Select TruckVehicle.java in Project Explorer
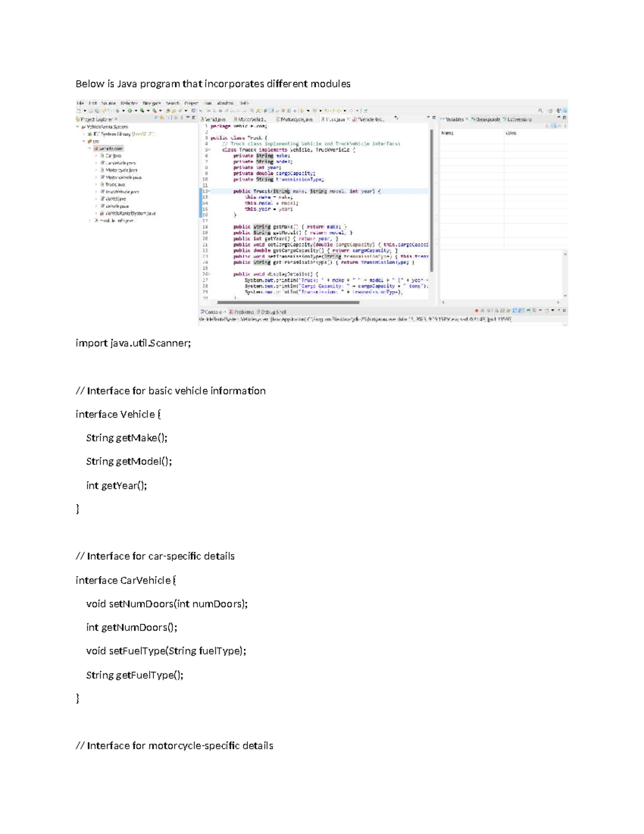Image resolution: width=644 pixels, height=834 pixels. [120, 192]
